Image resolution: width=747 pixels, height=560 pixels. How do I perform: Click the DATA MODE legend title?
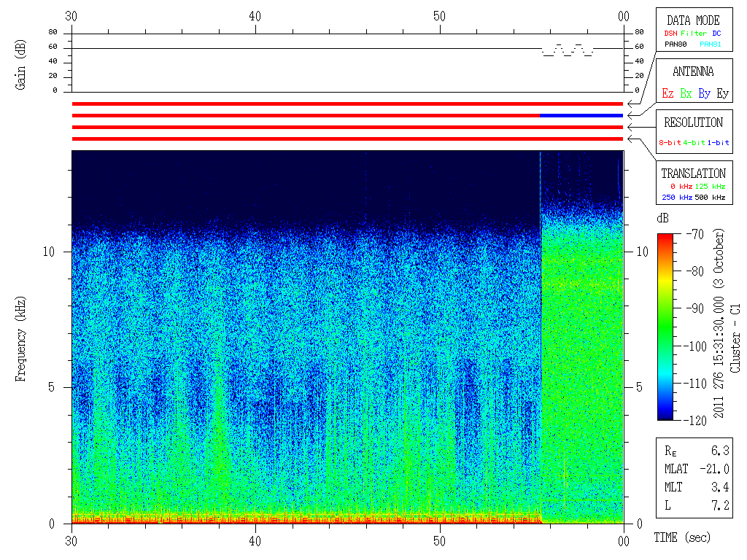click(693, 20)
